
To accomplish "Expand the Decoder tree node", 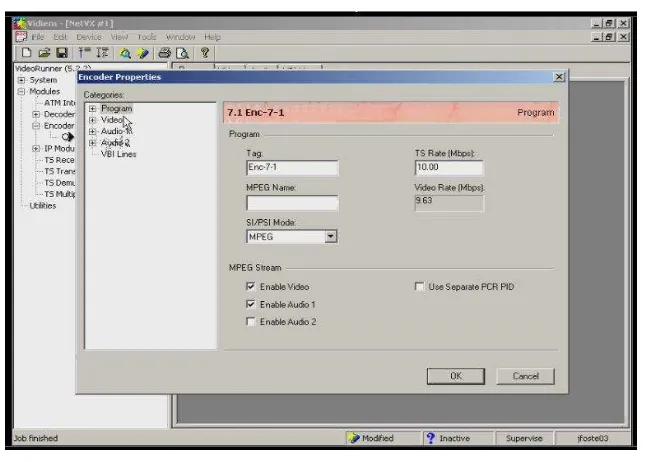I will coord(36,114).
